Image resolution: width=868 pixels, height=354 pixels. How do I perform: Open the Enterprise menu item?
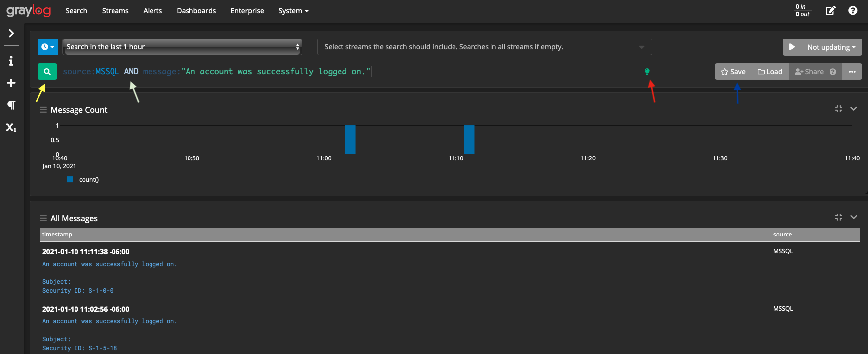tap(247, 11)
